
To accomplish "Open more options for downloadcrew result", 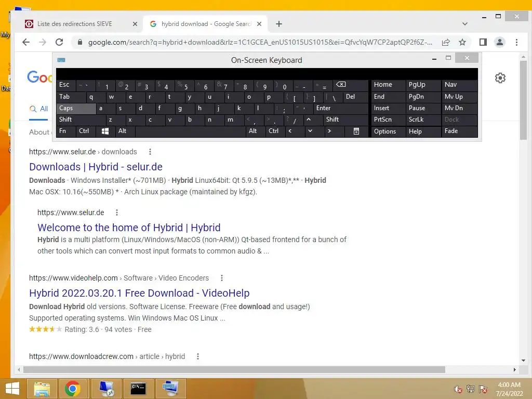I will tap(198, 356).
